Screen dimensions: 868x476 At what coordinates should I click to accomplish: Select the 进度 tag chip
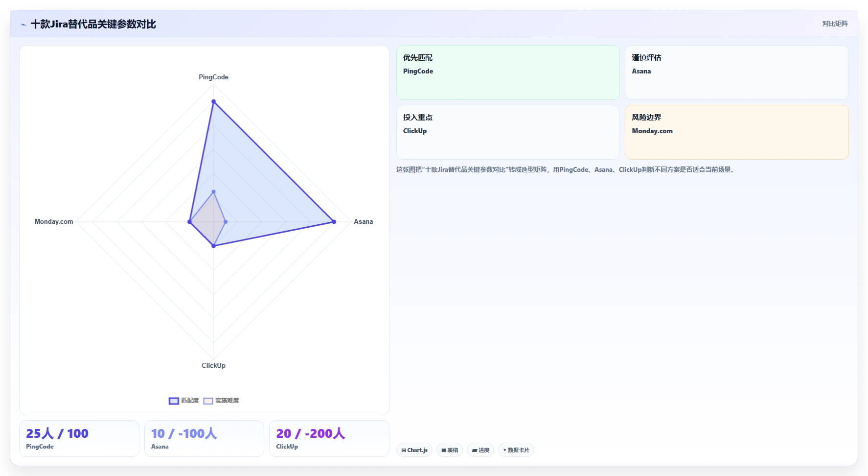click(x=480, y=450)
